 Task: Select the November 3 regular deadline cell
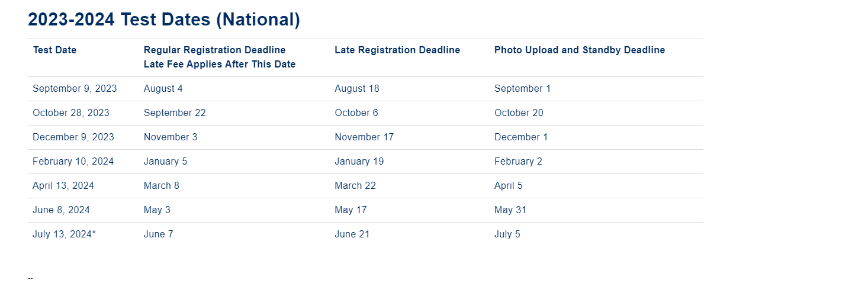point(171,137)
